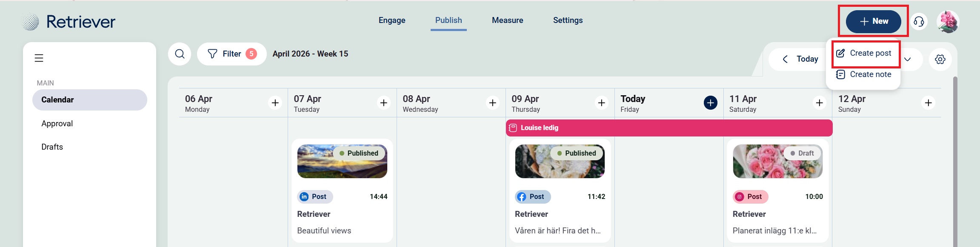Screen dimensions: 980x247
Task: Jump to Today in the calendar
Action: pos(807,59)
